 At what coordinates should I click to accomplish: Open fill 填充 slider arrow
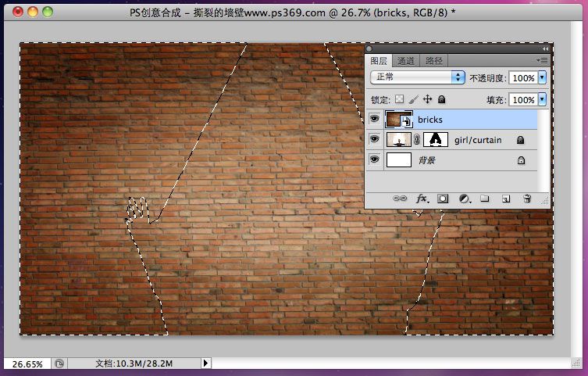tap(542, 99)
